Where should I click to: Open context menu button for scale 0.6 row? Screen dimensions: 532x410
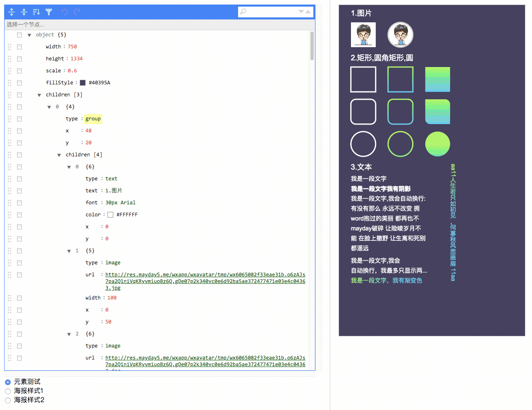coord(19,71)
